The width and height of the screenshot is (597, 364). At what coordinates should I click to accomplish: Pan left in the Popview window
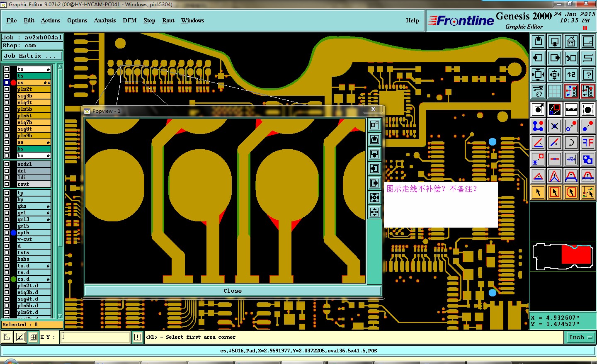[x=374, y=169]
